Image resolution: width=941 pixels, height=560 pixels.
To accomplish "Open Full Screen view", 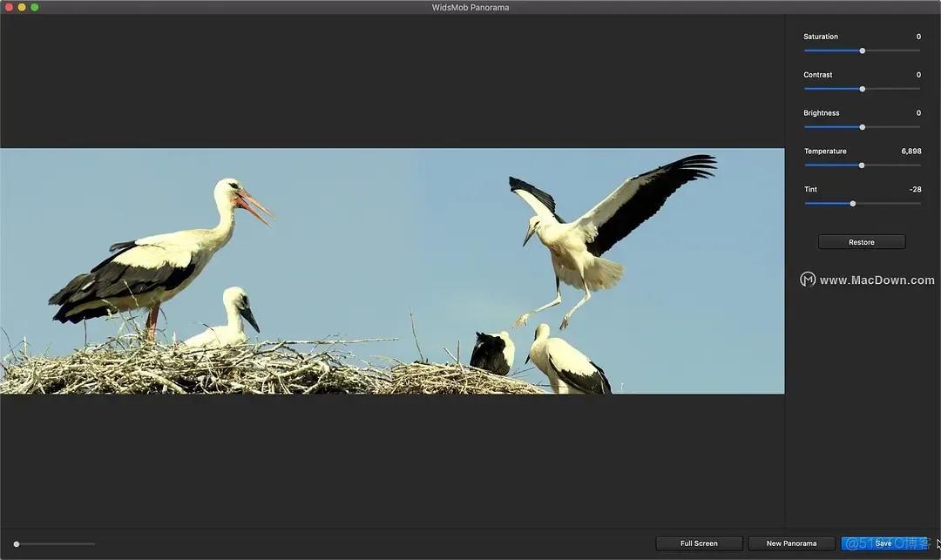I will [699, 543].
